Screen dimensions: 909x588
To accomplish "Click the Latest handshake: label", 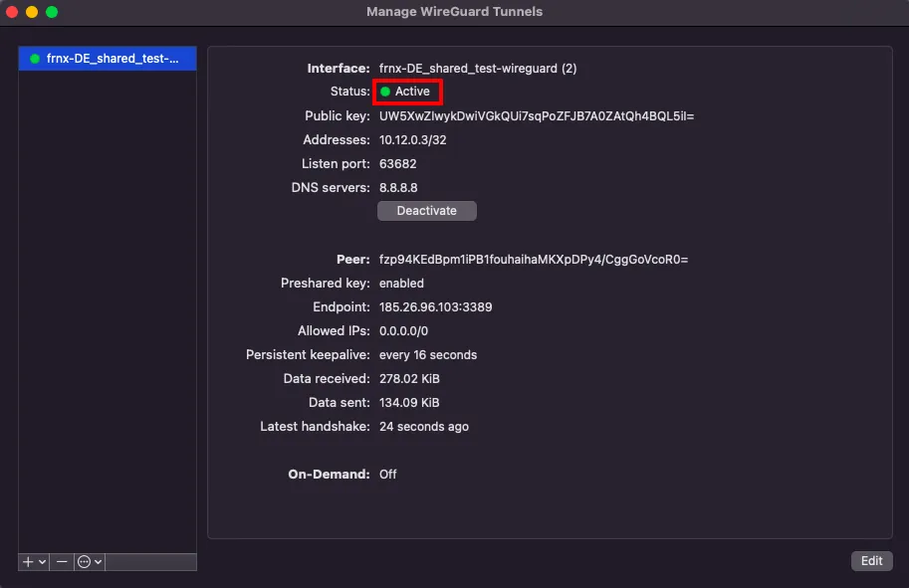I will pos(315,427).
